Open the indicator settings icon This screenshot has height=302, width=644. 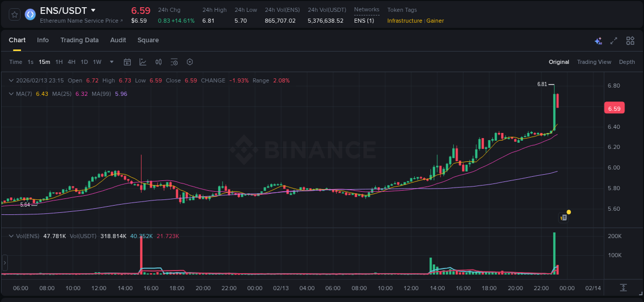174,62
